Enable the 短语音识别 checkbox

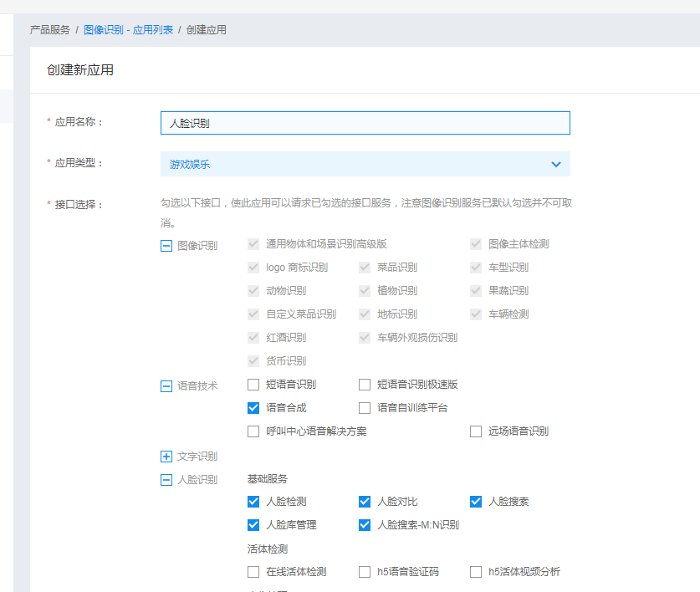pos(253,385)
